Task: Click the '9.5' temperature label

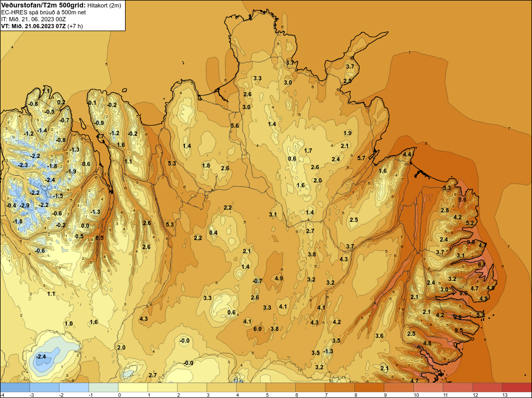Action: click(459, 330)
